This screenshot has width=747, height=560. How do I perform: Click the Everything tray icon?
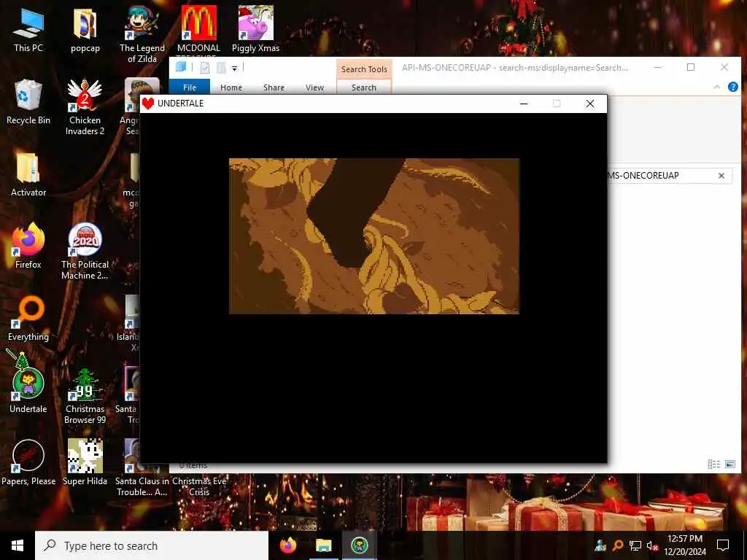click(617, 545)
